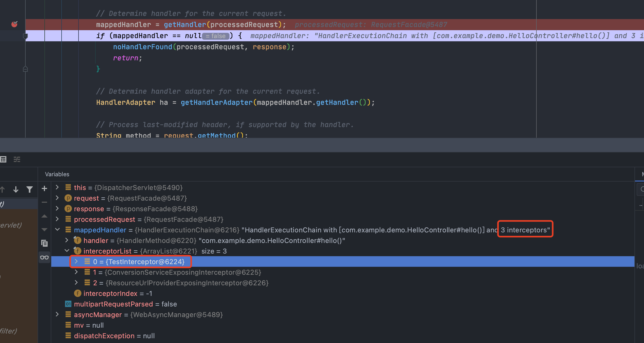Viewport: 644px width, 343px height.
Task: Collapse the mappedHandler variable node
Action: point(57,230)
